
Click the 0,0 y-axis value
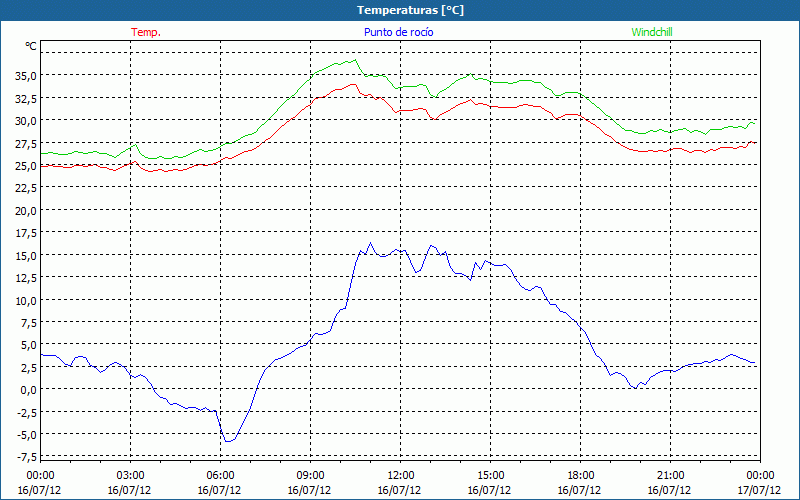click(x=29, y=390)
